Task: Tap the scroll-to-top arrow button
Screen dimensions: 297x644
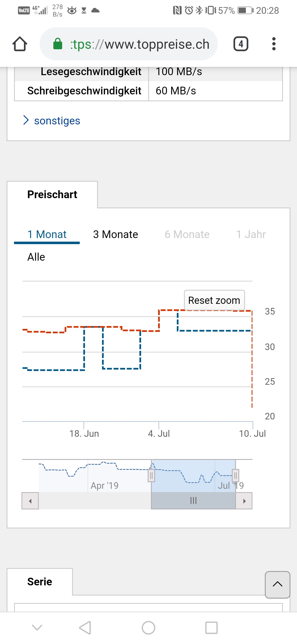Action: click(x=277, y=585)
